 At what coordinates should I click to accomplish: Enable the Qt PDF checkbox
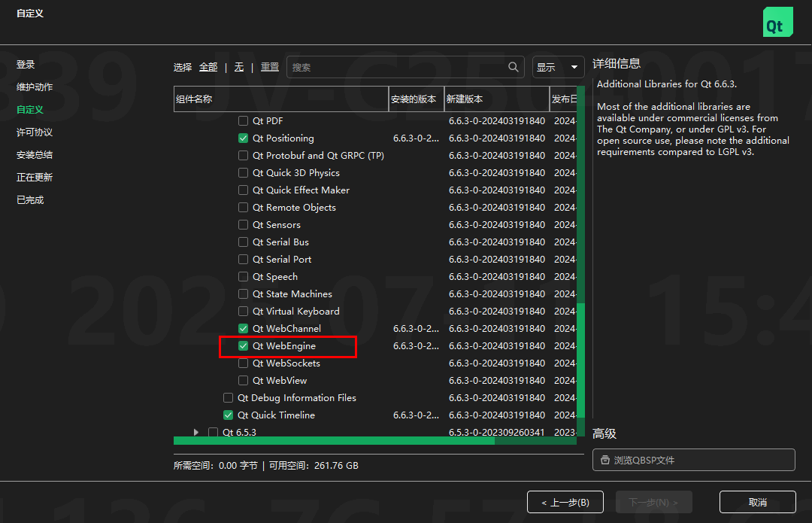pyautogui.click(x=243, y=120)
